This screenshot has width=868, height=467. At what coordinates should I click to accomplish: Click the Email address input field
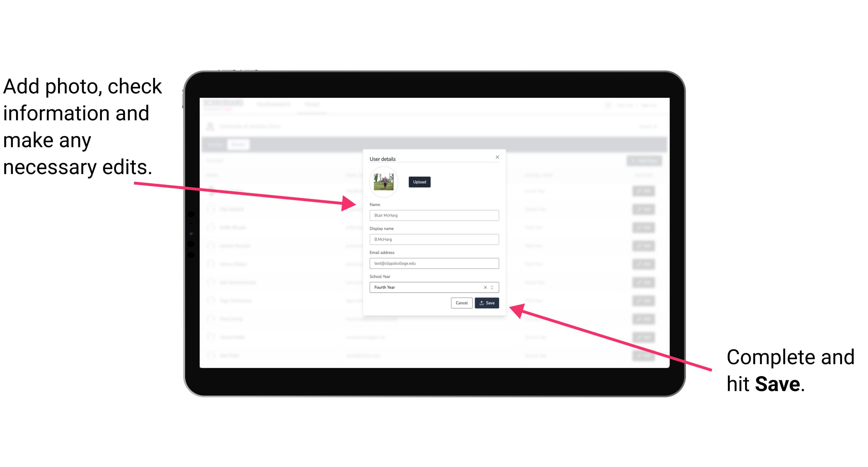pos(434,264)
